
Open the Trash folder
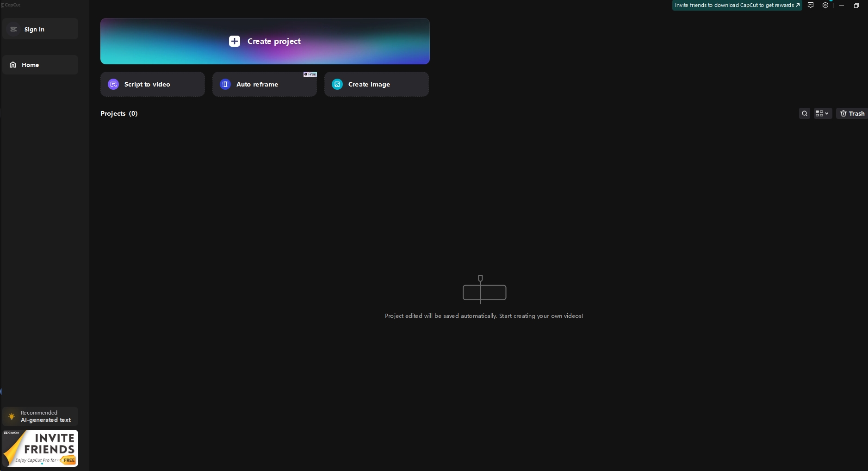click(x=852, y=113)
